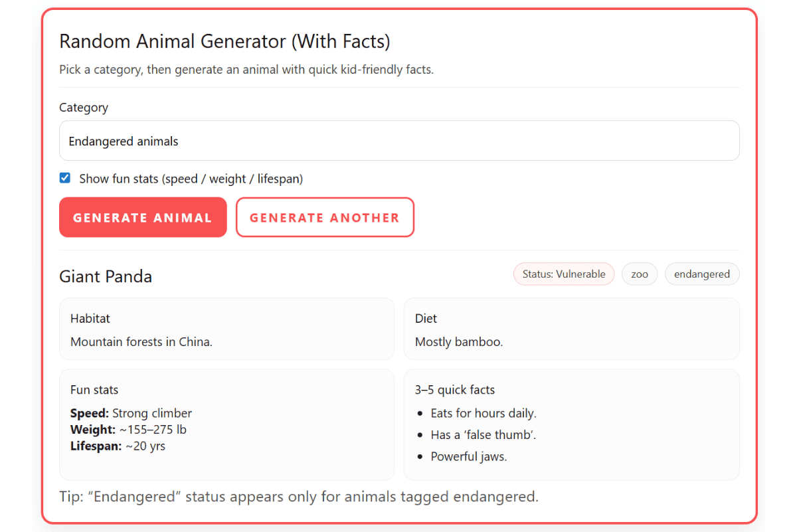Click the kid-friendly facts subtitle text
Viewport: 797px width, 532px height.
point(246,69)
